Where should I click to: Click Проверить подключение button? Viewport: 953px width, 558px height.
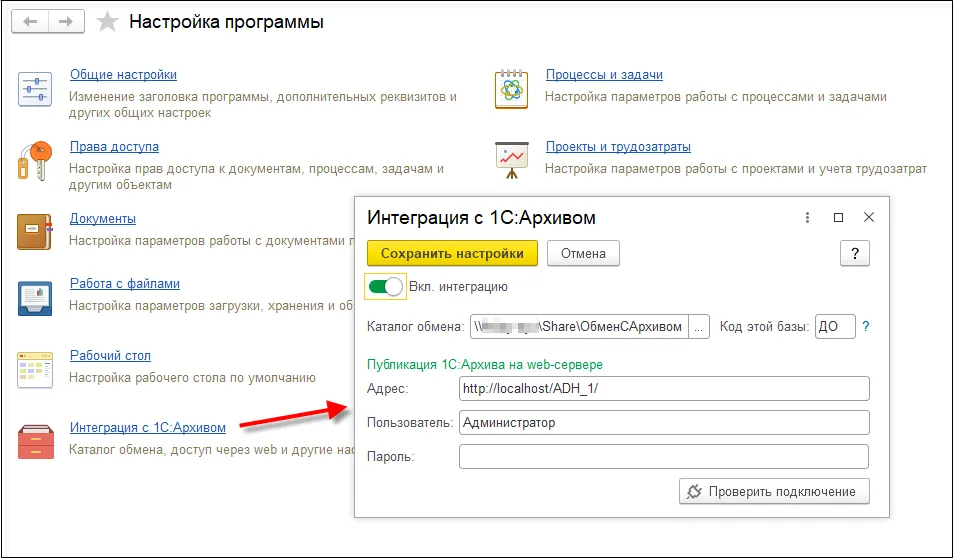[x=774, y=492]
